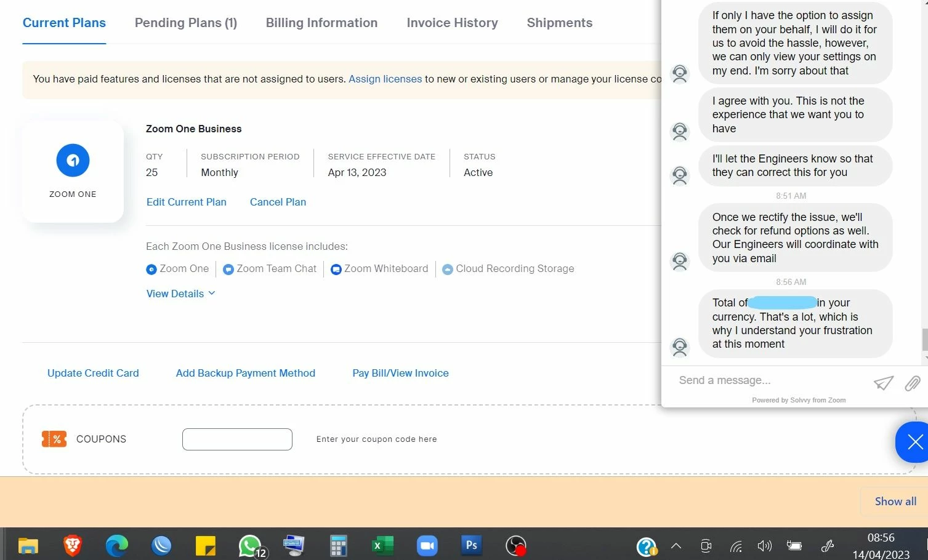This screenshot has height=560, width=928.
Task: Open Pay Bill/View Invoice
Action: [x=400, y=373]
